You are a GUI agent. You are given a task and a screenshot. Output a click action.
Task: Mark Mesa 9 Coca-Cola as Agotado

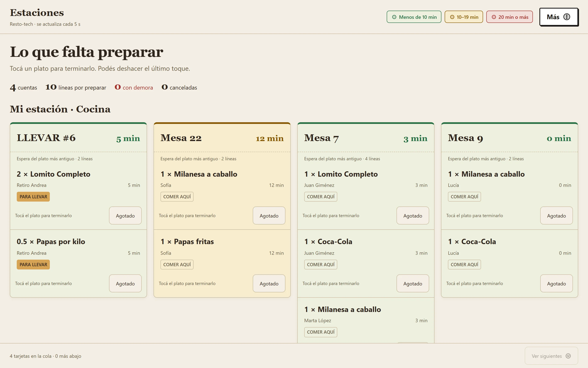tap(556, 284)
